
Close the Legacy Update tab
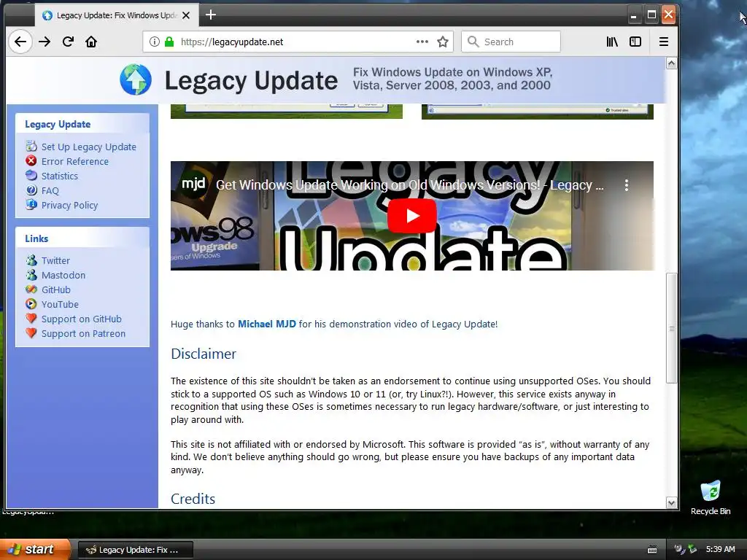186,15
